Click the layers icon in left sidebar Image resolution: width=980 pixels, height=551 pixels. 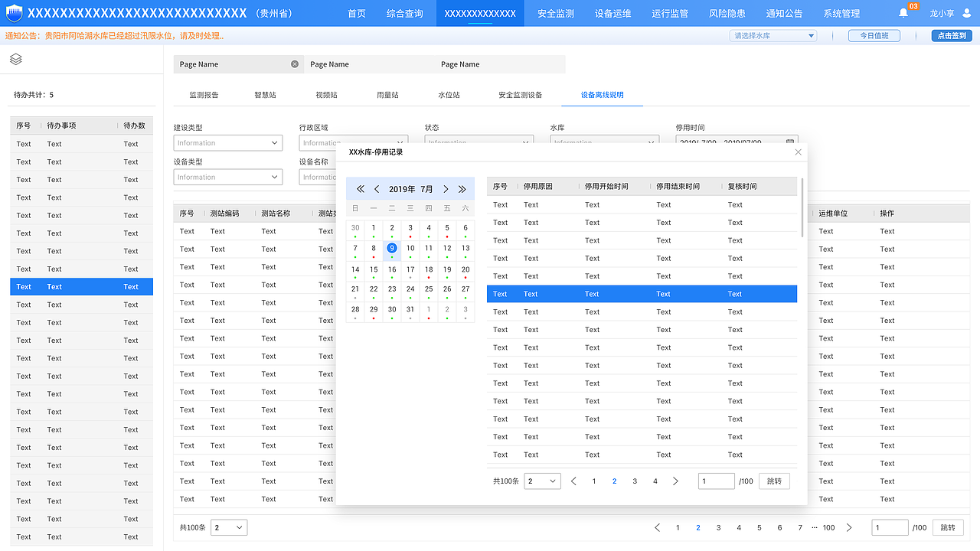coord(16,59)
